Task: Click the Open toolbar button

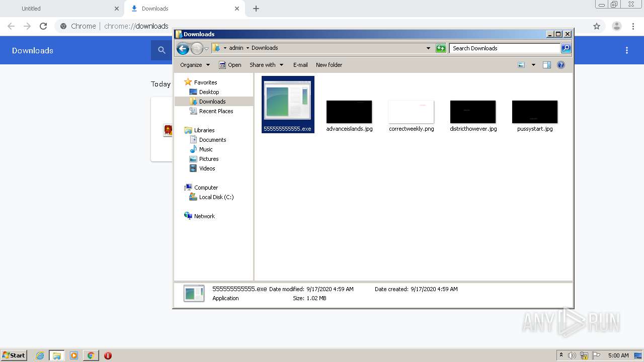Action: pos(230,65)
